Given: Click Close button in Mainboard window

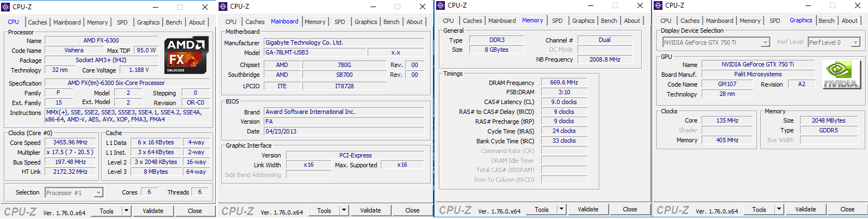Looking at the screenshot, I should click(412, 210).
